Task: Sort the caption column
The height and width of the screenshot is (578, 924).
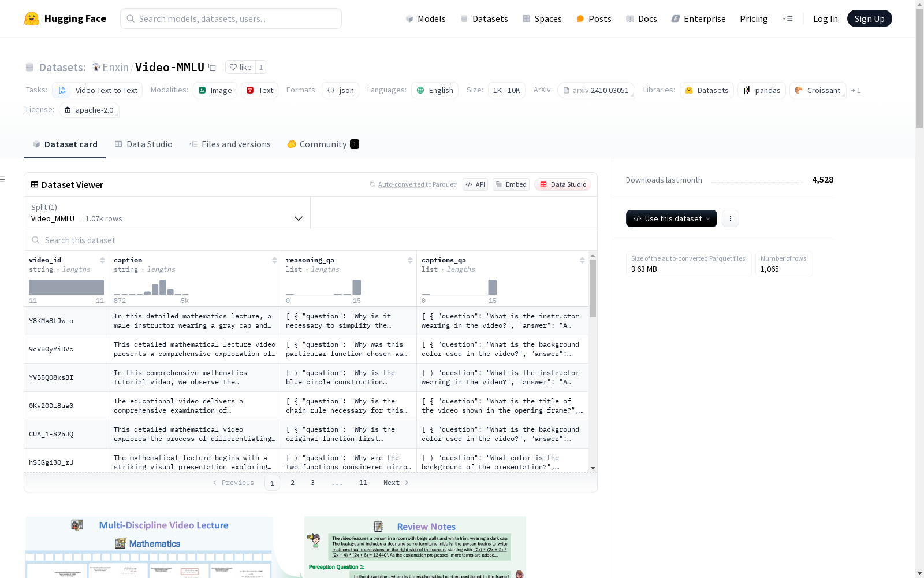Action: click(274, 260)
